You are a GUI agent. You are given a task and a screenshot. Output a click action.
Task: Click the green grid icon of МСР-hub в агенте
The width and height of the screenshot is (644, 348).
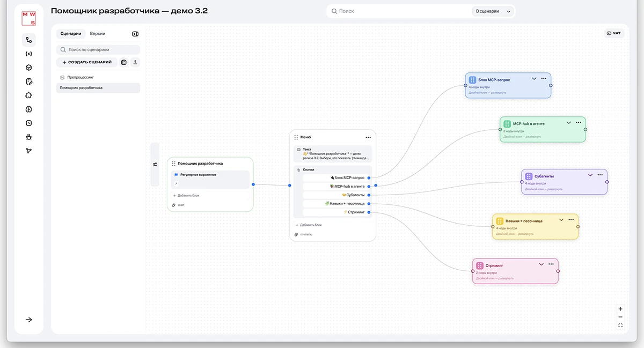point(507,123)
